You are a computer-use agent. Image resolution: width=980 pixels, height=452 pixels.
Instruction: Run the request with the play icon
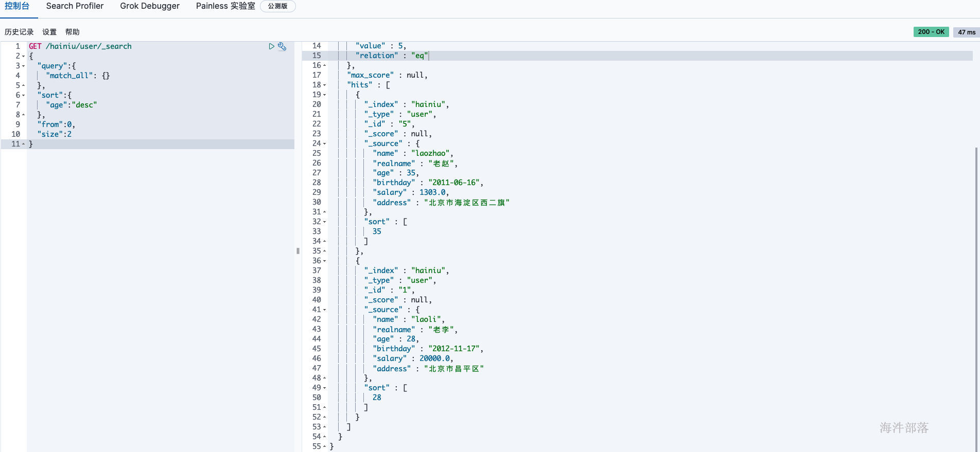271,46
